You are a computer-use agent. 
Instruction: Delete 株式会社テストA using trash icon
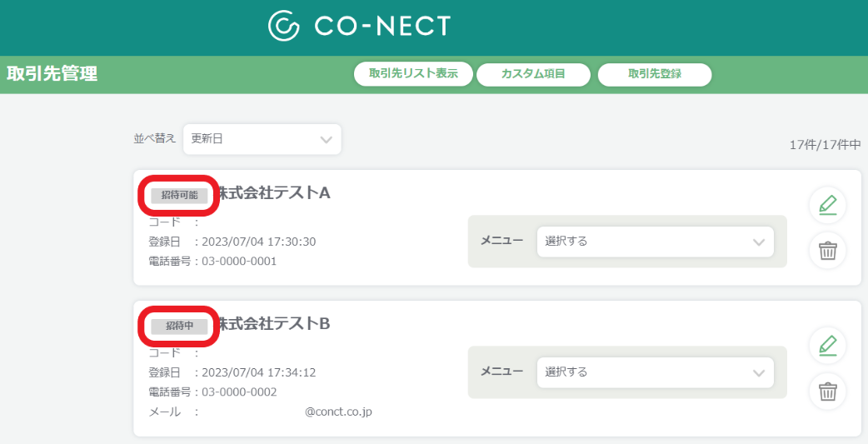click(827, 251)
